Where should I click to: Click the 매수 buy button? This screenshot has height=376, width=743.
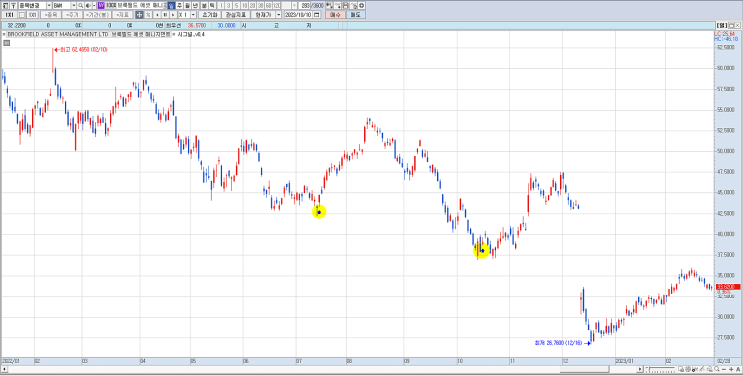[335, 15]
